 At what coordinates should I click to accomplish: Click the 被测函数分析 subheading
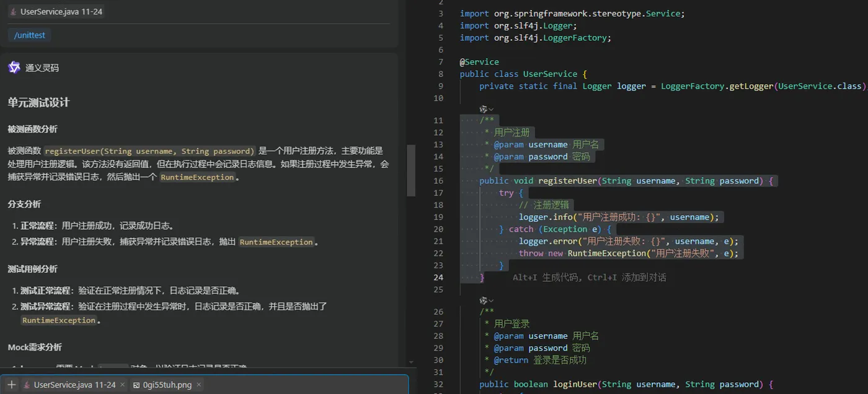33,129
